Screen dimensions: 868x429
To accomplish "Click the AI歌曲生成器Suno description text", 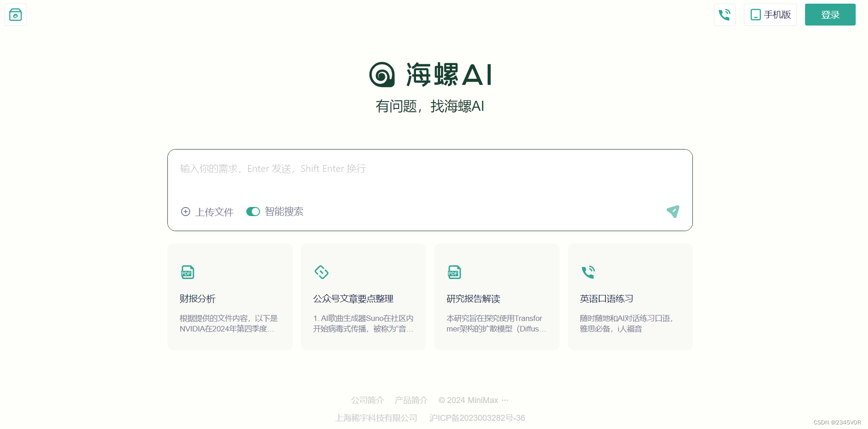I will pyautogui.click(x=363, y=323).
